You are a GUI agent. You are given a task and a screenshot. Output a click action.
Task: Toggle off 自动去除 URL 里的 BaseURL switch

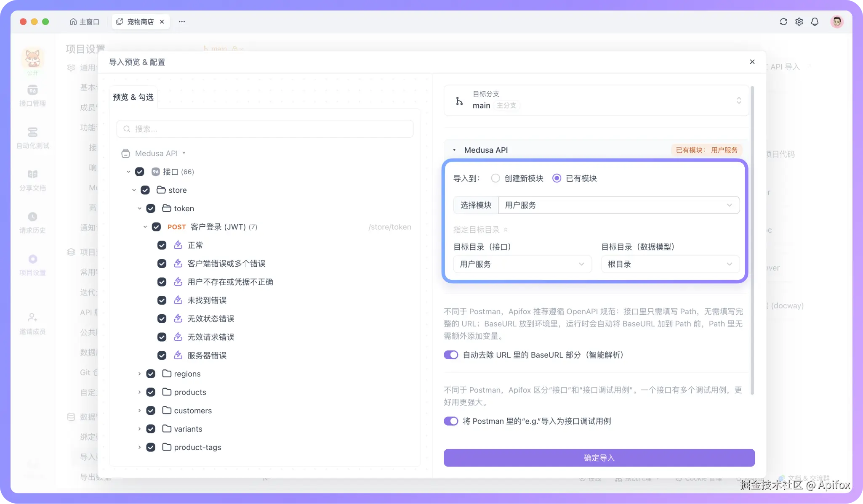pyautogui.click(x=451, y=355)
